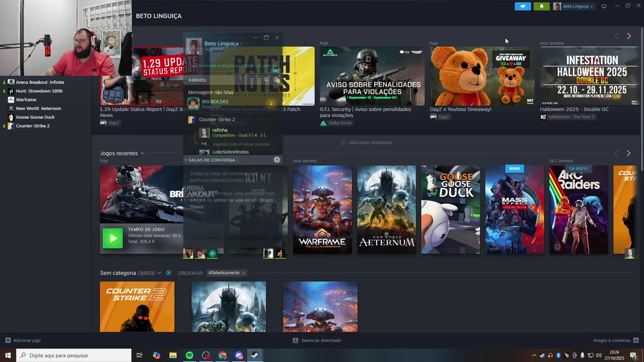Open Spotify from taskbar
The width and height of the screenshot is (644, 362).
click(189, 355)
